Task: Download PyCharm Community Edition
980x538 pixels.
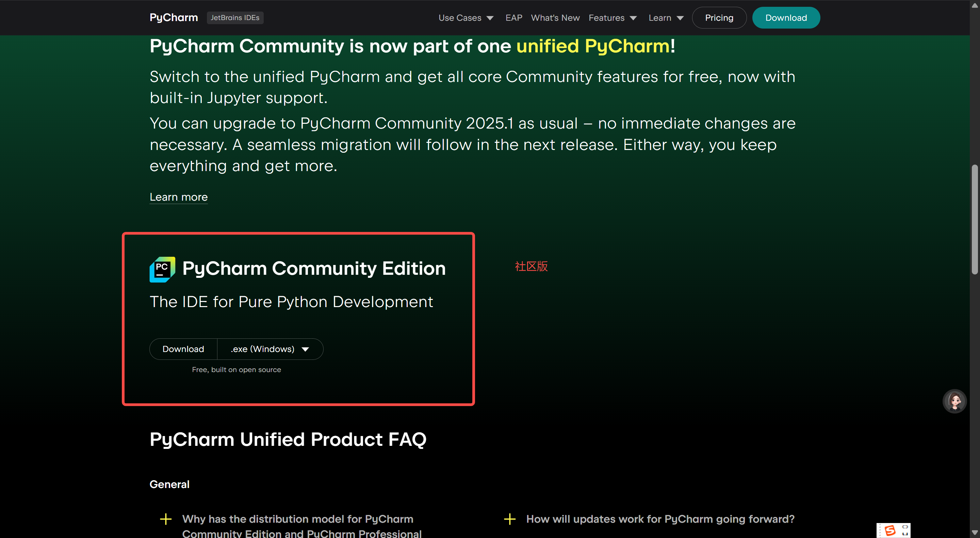Action: pos(183,349)
